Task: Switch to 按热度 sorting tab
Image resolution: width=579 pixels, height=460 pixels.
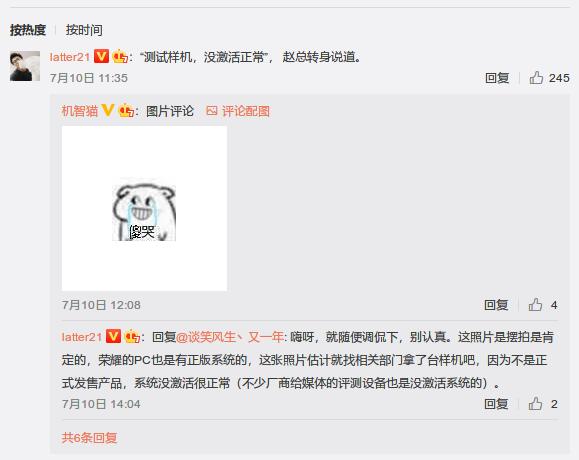Action: point(28,30)
